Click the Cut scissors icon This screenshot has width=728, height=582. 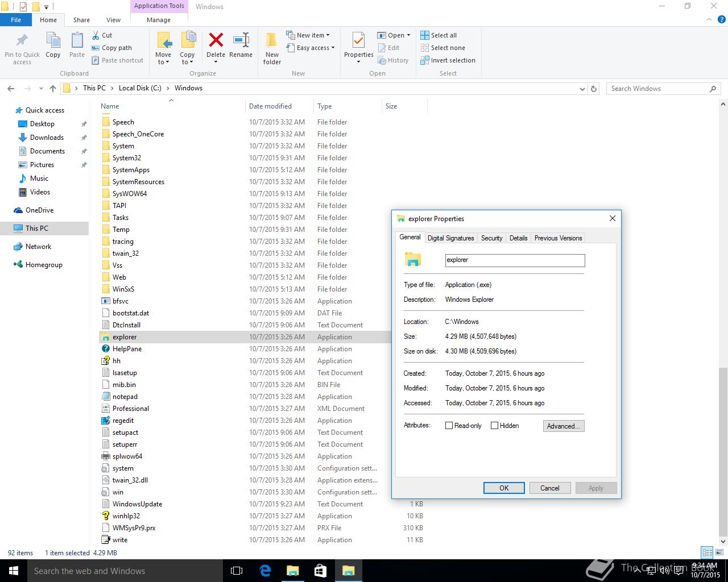pyautogui.click(x=96, y=35)
